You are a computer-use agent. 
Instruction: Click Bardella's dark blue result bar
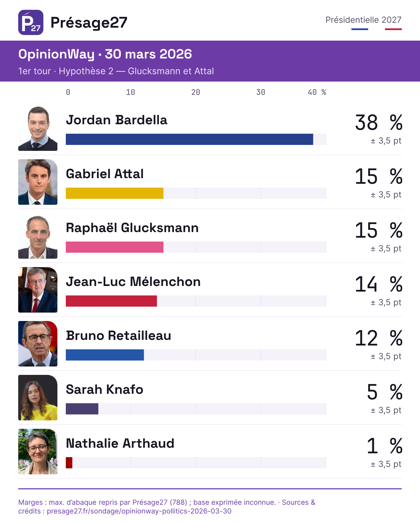coord(189,139)
